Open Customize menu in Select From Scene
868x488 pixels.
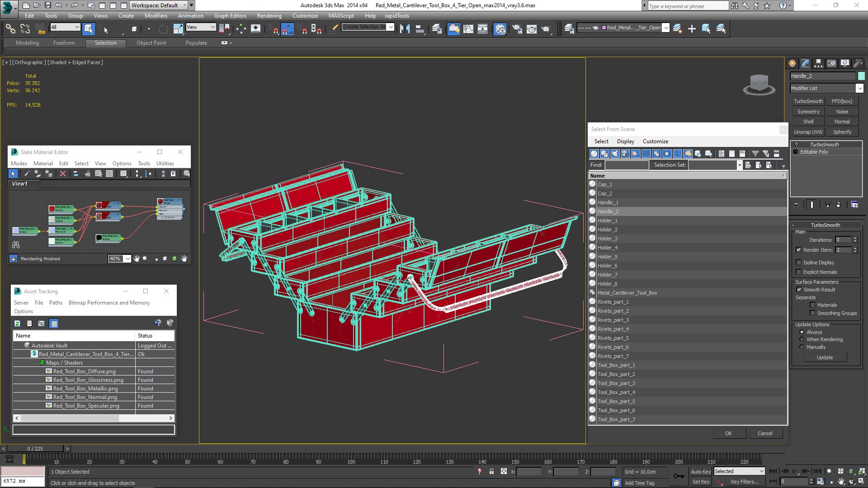coord(655,141)
